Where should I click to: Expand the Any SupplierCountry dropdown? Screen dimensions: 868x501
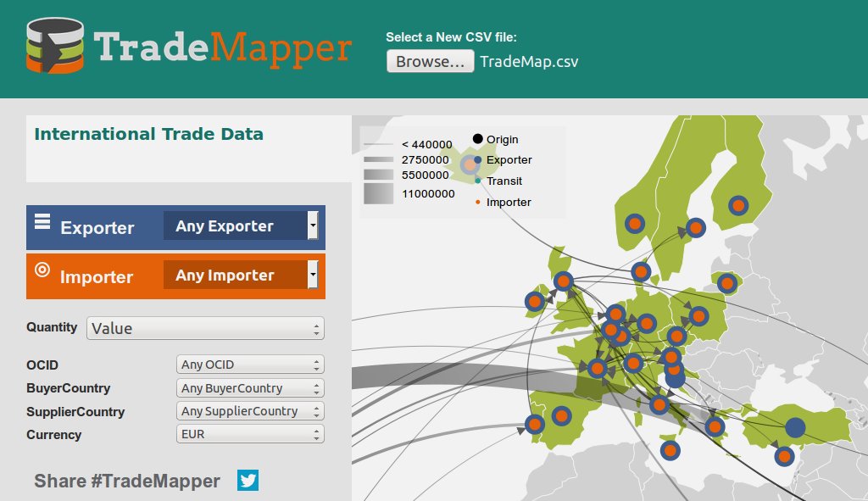[x=250, y=411]
